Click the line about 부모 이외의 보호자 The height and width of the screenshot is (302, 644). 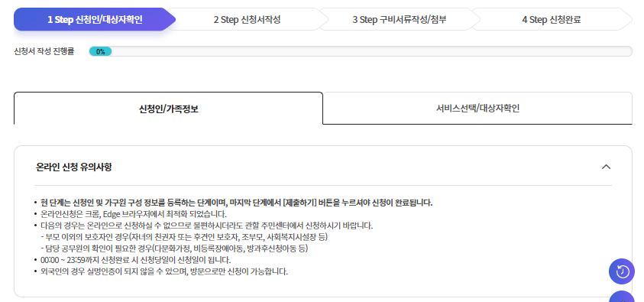click(184, 237)
